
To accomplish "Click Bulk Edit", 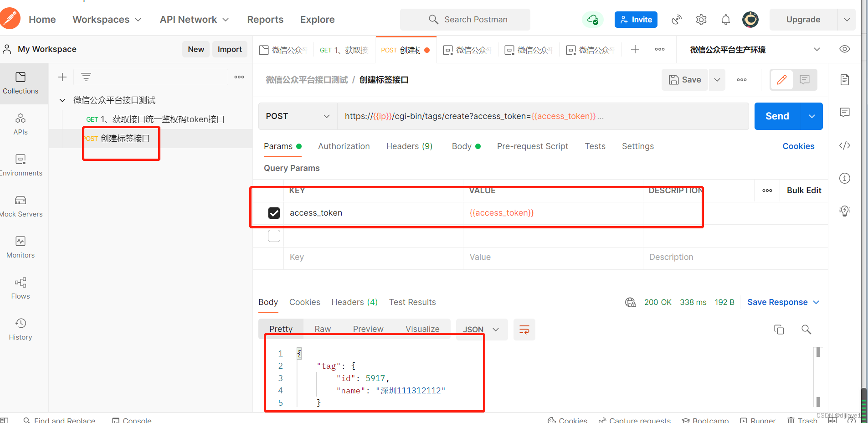I will [x=804, y=191].
